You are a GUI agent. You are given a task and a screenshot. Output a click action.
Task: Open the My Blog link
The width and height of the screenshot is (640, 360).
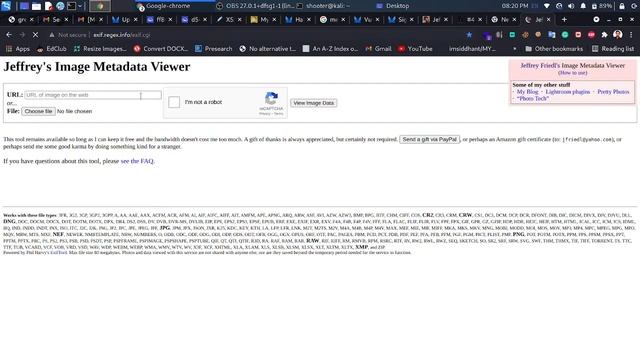point(527,92)
